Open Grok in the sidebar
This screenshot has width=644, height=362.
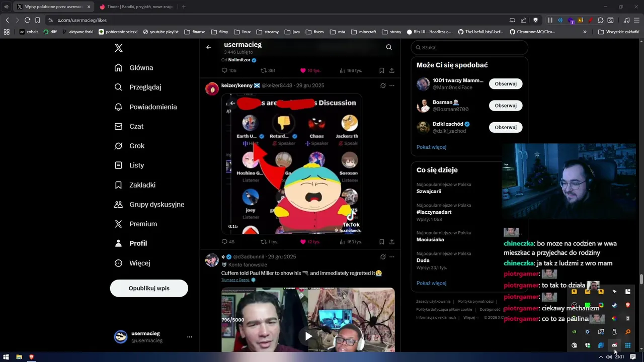coord(129,146)
